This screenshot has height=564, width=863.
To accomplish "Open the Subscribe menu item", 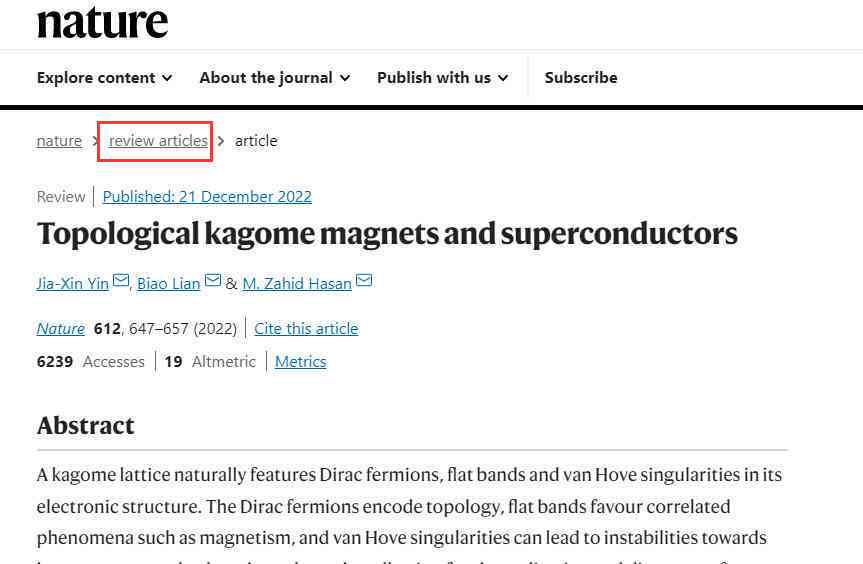I will [581, 78].
